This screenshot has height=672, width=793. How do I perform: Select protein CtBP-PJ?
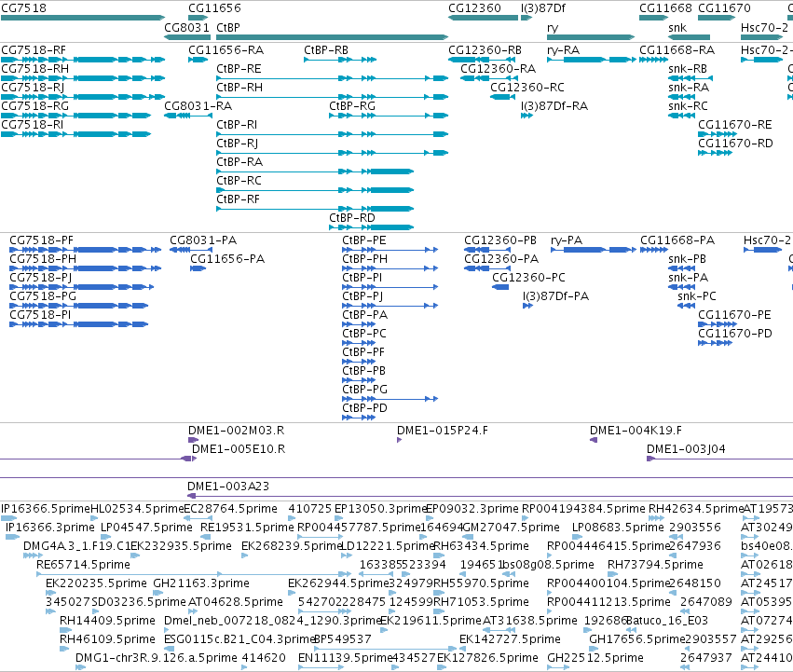coord(390,306)
